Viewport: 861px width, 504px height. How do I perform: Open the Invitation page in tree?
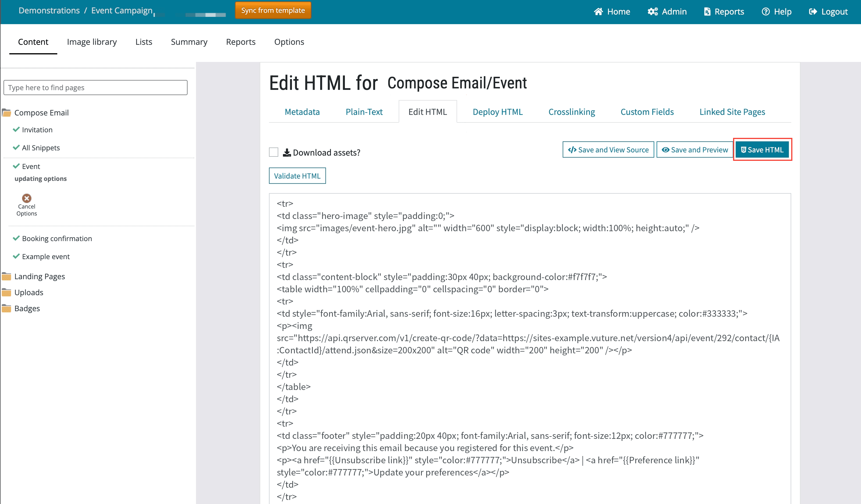(x=37, y=130)
